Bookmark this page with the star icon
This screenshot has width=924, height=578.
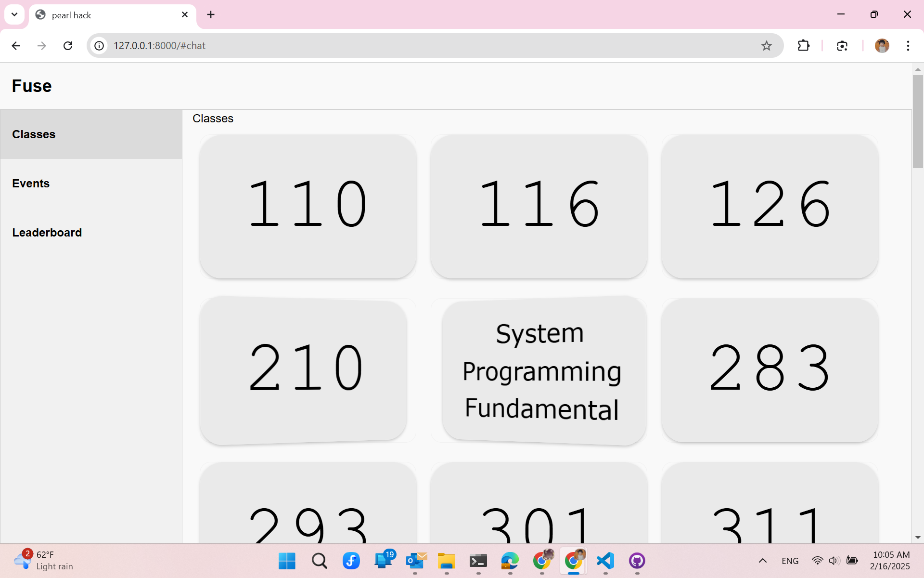[x=766, y=46]
